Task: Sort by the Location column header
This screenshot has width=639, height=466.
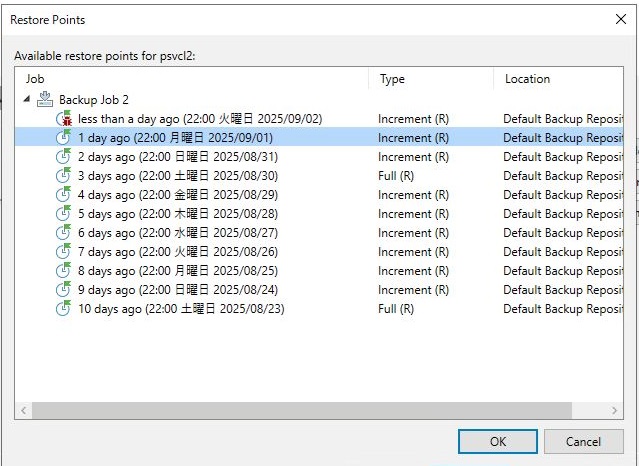Action: [560, 79]
